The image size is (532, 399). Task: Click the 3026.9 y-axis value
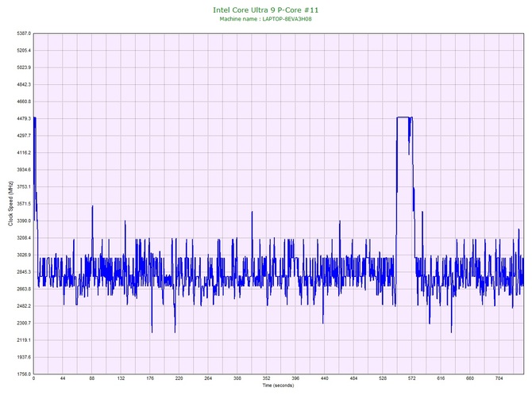[24, 255]
